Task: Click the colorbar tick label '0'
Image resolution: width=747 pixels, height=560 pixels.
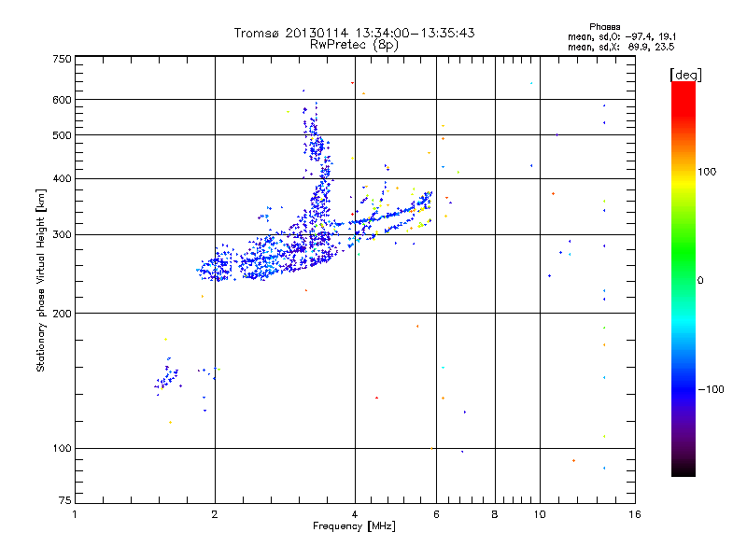Action: point(699,280)
